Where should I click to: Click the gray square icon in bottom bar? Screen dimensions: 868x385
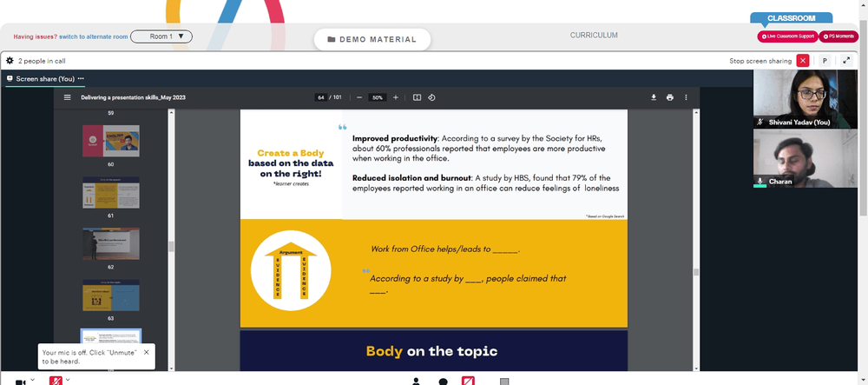[503, 382]
